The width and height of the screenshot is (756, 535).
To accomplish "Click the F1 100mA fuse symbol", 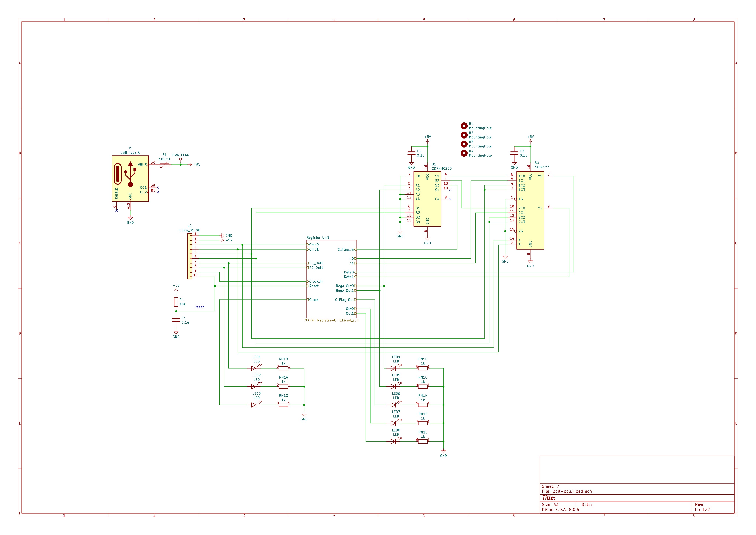I will (165, 164).
